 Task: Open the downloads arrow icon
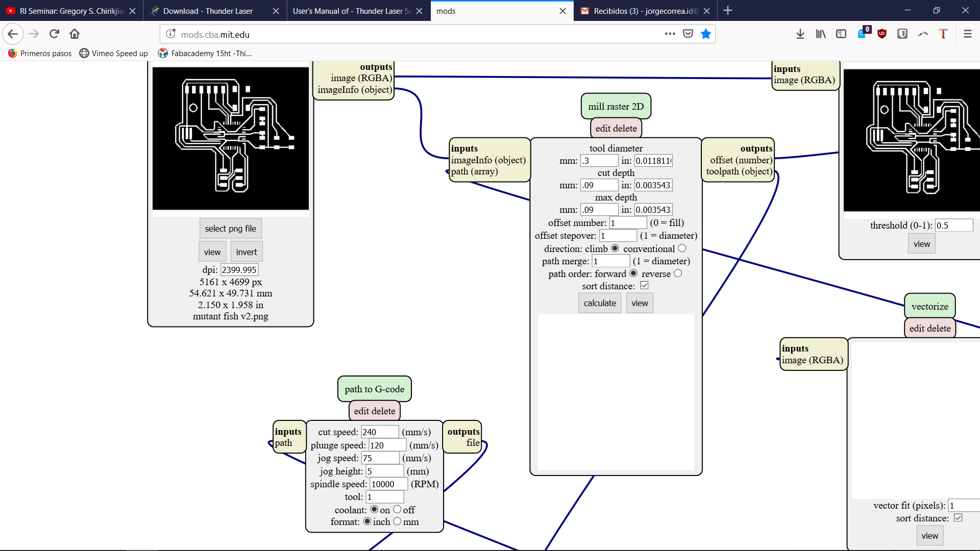point(800,34)
